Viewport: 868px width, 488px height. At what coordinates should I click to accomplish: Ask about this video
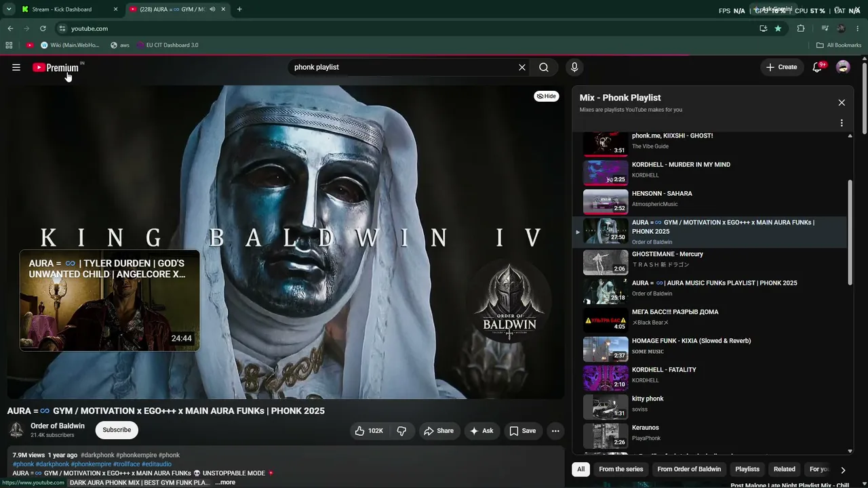click(x=481, y=430)
